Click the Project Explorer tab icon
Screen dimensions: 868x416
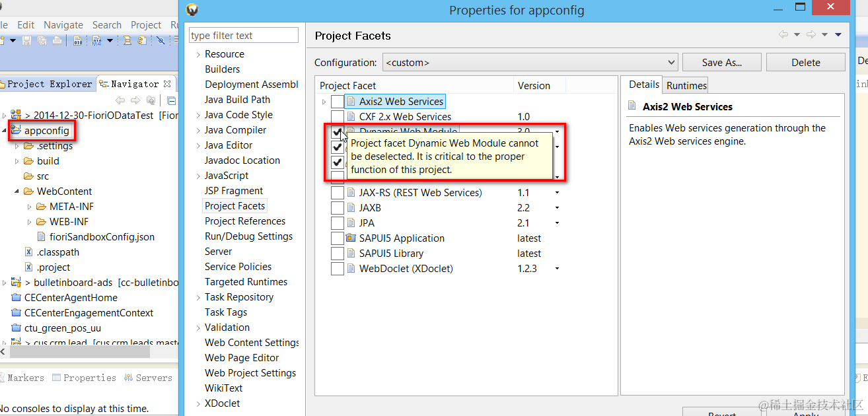tap(2, 84)
